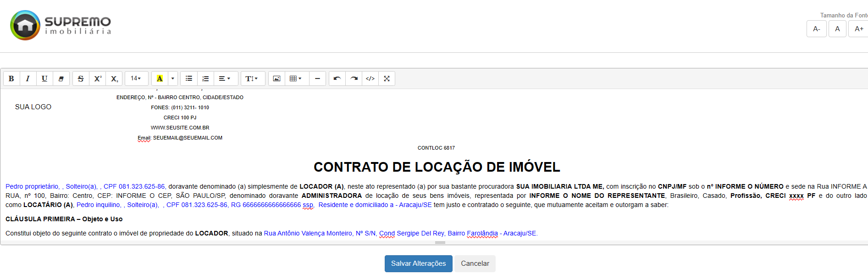Open the paragraph alignment dropdown
868x280 pixels.
click(x=225, y=78)
